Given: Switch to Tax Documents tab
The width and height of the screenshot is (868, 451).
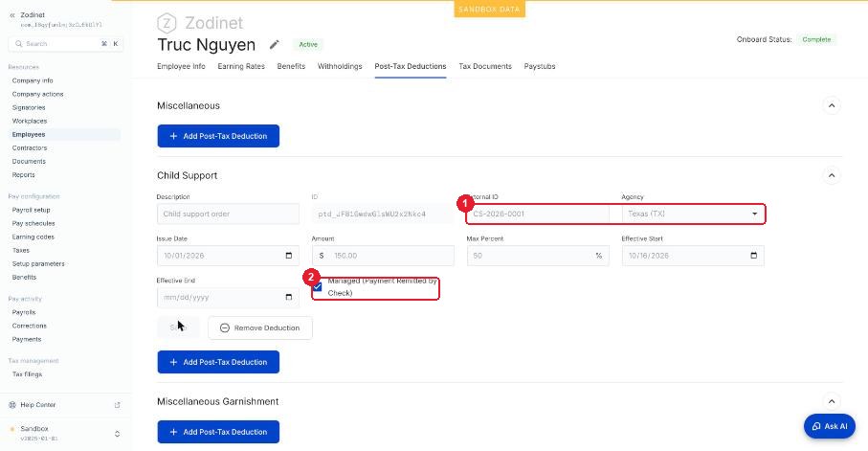Looking at the screenshot, I should coord(485,66).
